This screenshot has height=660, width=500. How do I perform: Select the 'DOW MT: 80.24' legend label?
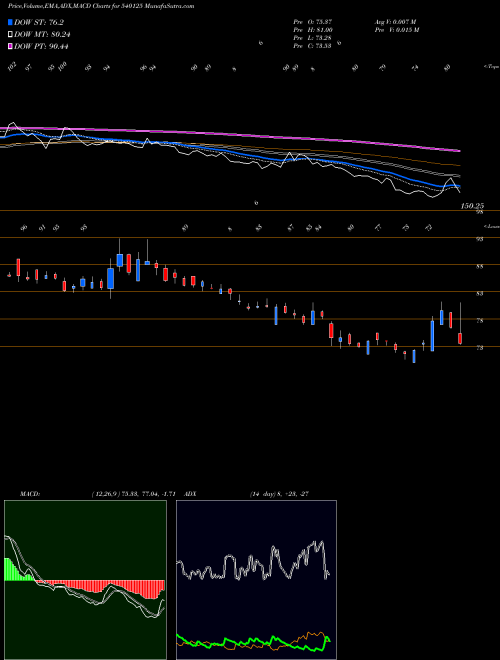pyautogui.click(x=42, y=35)
